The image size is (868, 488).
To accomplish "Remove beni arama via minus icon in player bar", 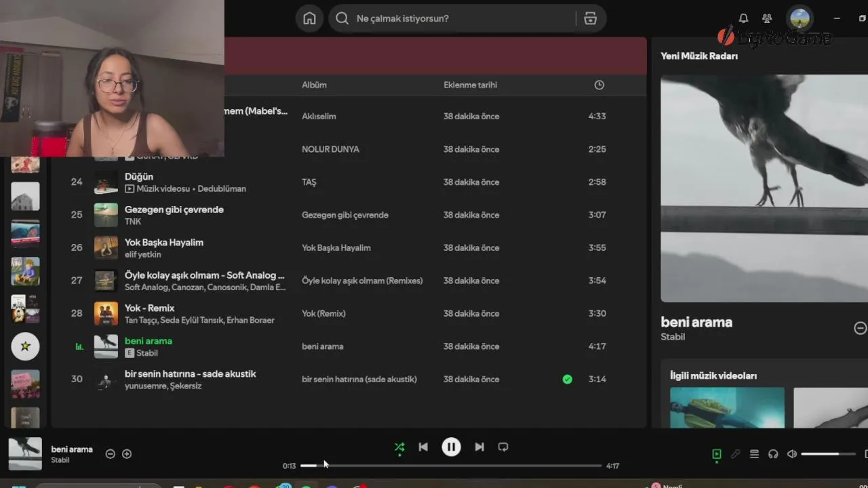I will [111, 454].
